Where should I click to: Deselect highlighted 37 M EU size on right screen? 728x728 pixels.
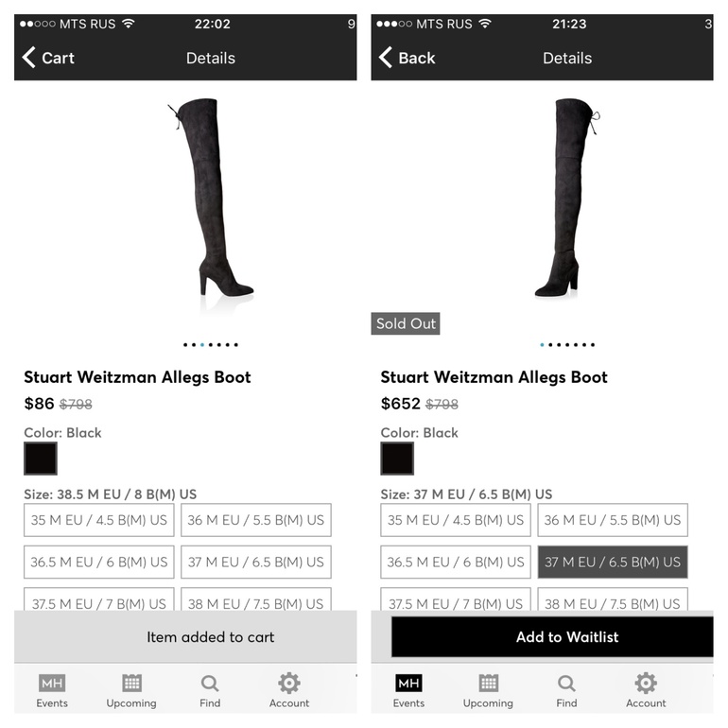[x=613, y=562]
